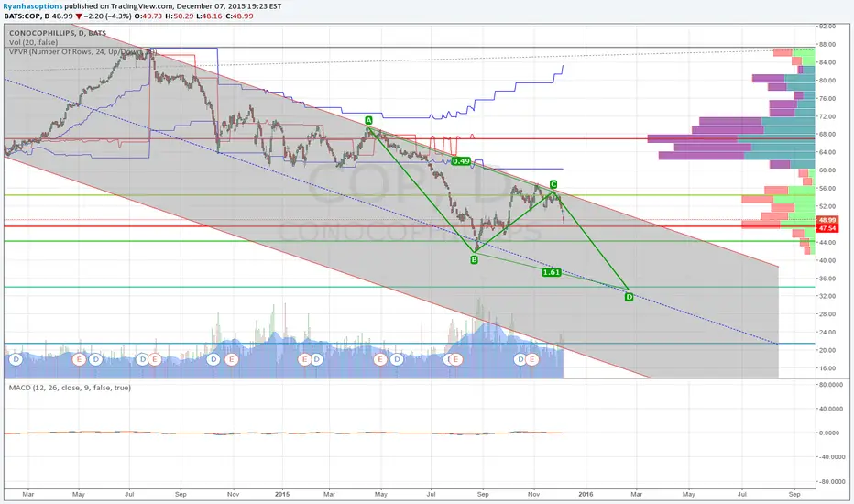Click the 48.99 current price tag
854x504 pixels.
point(827,220)
